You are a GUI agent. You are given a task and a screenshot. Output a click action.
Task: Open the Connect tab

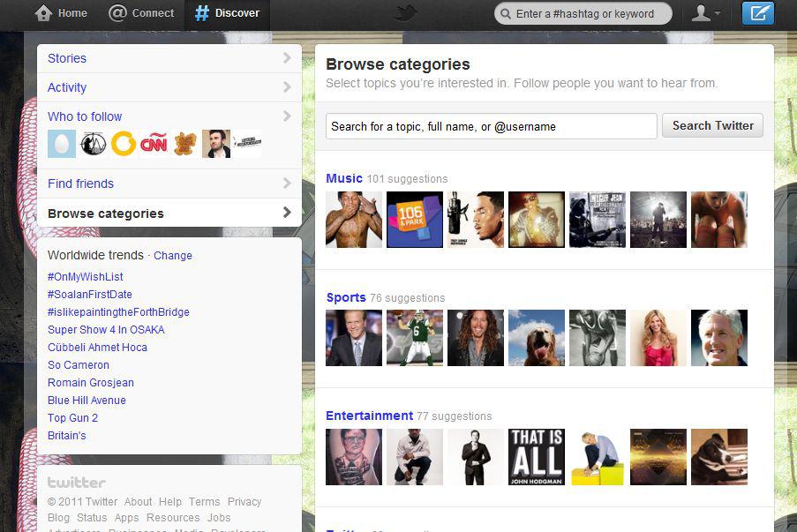[141, 13]
